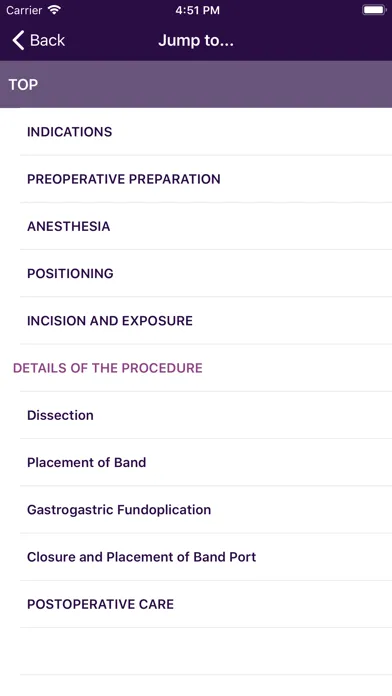This screenshot has height=696, width=392.
Task: Tap the battery indicator icon
Action: [374, 10]
